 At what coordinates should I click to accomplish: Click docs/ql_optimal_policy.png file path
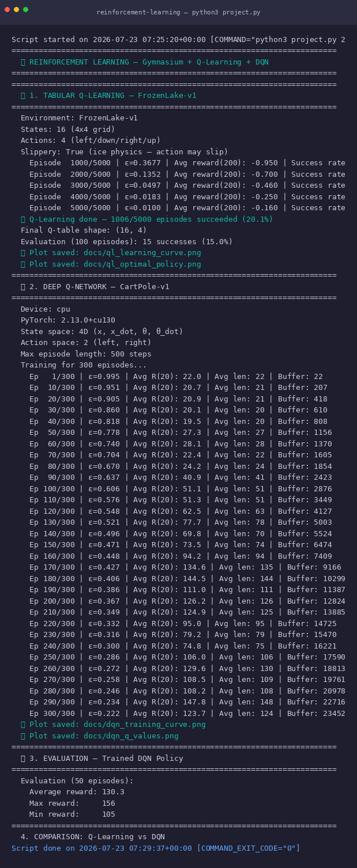click(142, 264)
